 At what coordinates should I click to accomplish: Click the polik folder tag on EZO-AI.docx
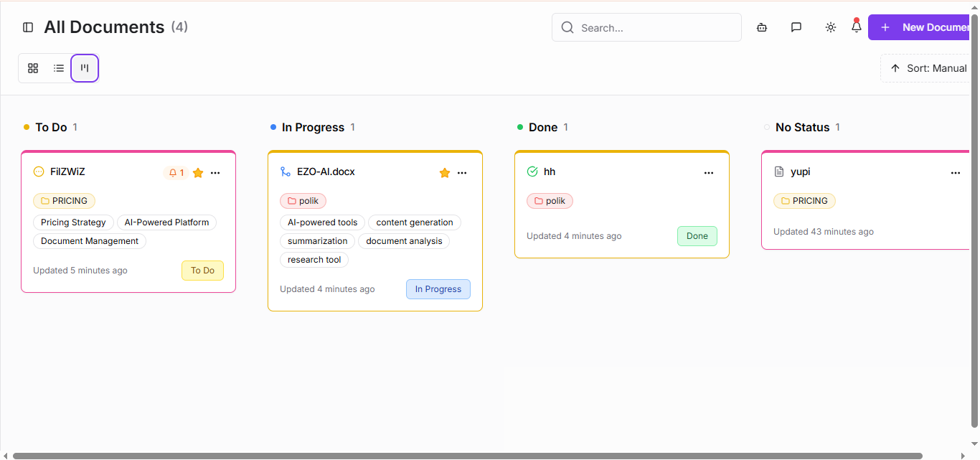(x=303, y=201)
